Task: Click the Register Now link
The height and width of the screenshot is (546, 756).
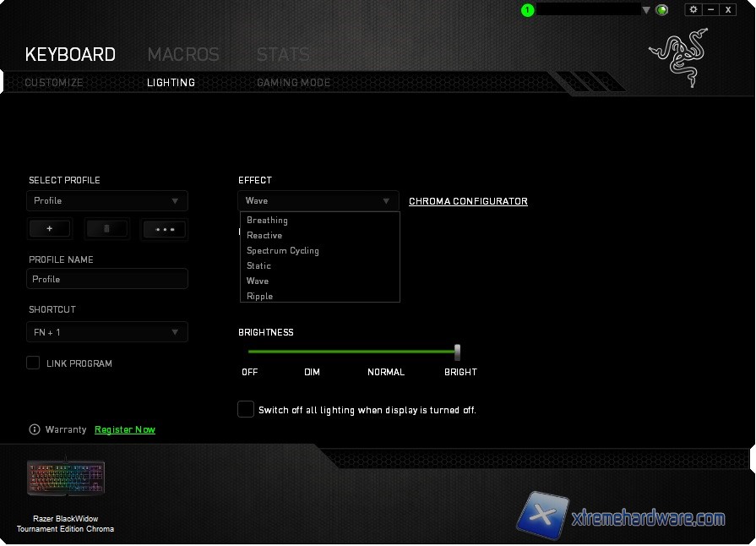Action: point(125,429)
